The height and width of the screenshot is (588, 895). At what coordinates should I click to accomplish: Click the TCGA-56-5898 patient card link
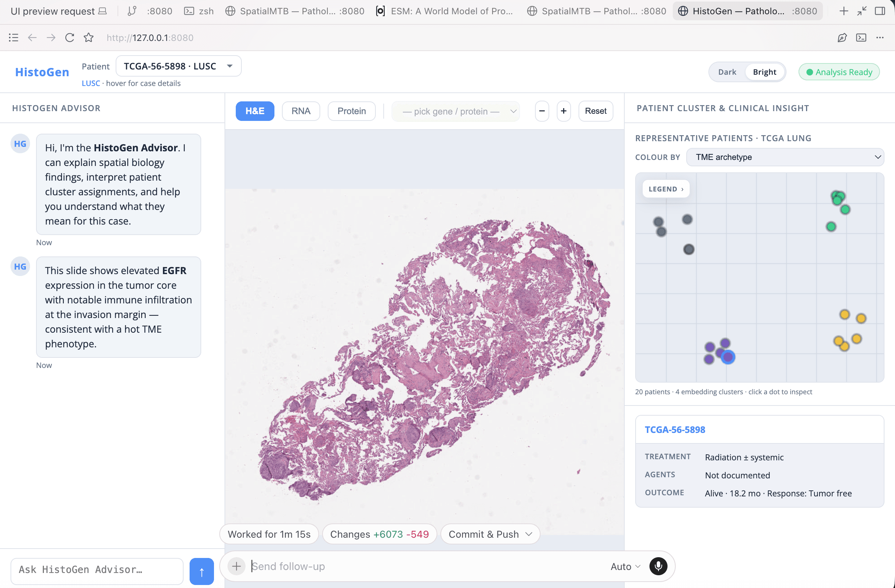[x=675, y=430]
